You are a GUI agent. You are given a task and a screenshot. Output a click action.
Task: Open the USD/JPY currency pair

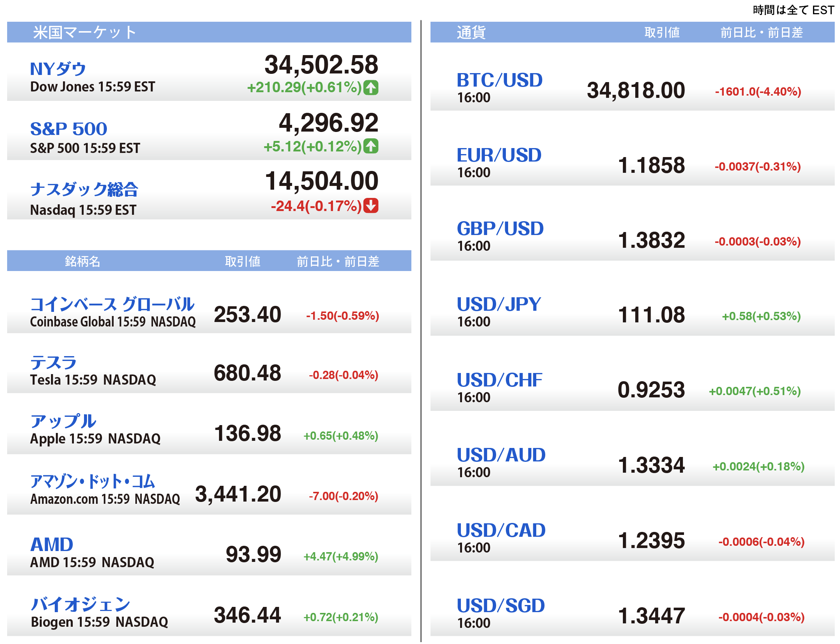498,304
